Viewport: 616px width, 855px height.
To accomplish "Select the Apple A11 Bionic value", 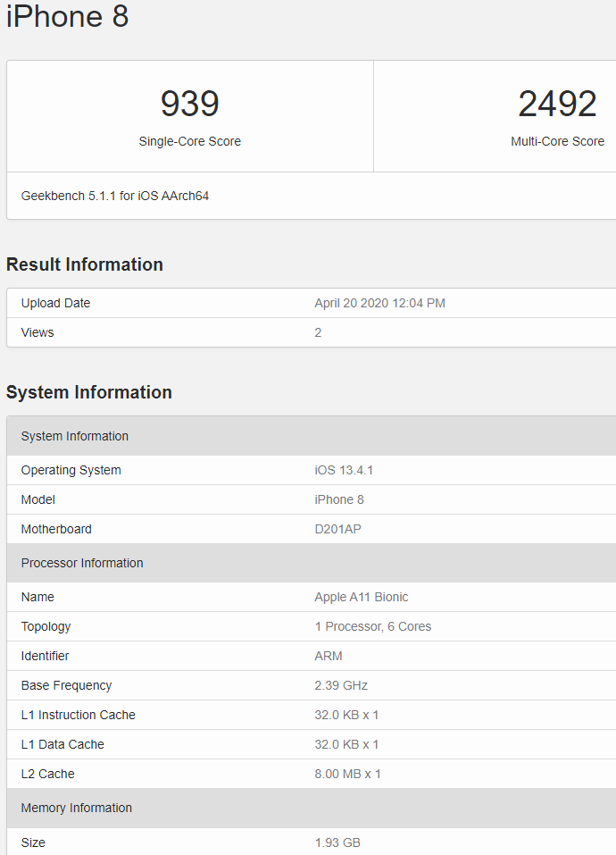I will (361, 597).
